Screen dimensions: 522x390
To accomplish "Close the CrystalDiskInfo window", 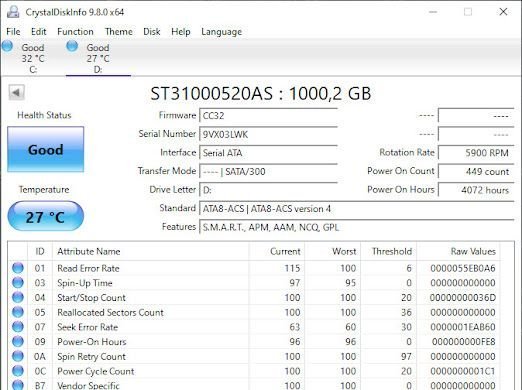I will coord(503,12).
